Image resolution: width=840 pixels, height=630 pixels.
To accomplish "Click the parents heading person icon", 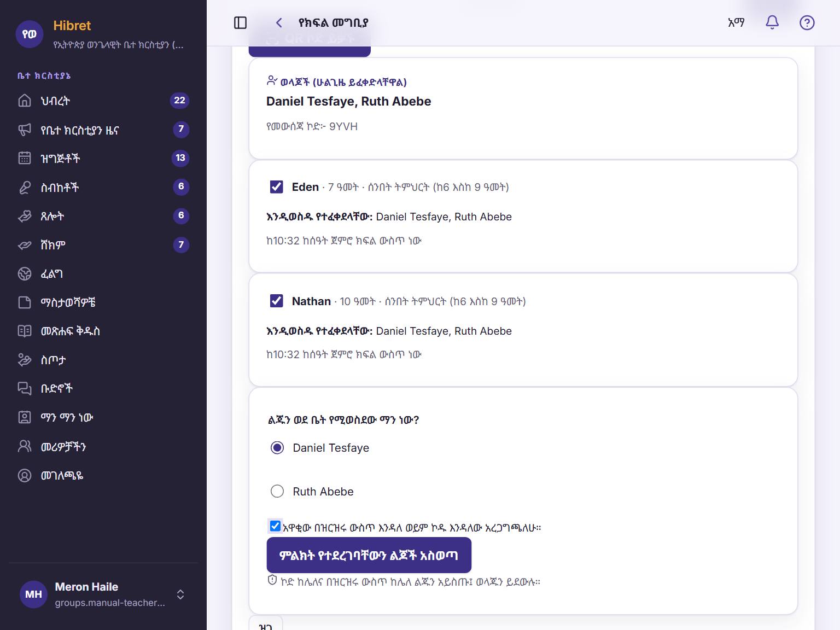I will pyautogui.click(x=272, y=81).
